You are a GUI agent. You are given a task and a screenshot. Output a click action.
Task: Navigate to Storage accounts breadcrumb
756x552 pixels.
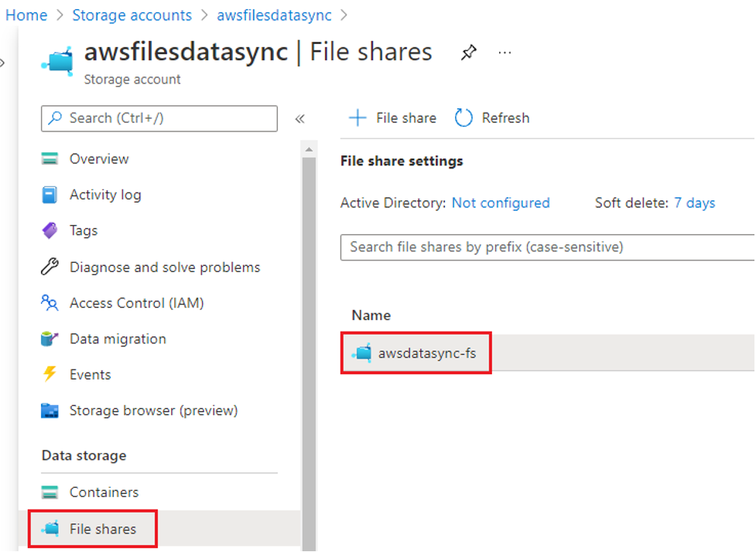tap(132, 15)
